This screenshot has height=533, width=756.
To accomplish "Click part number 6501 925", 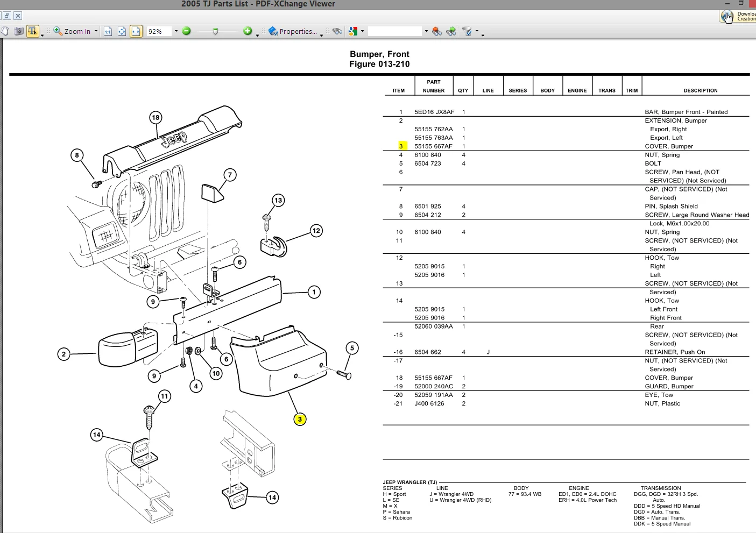I will click(428, 207).
